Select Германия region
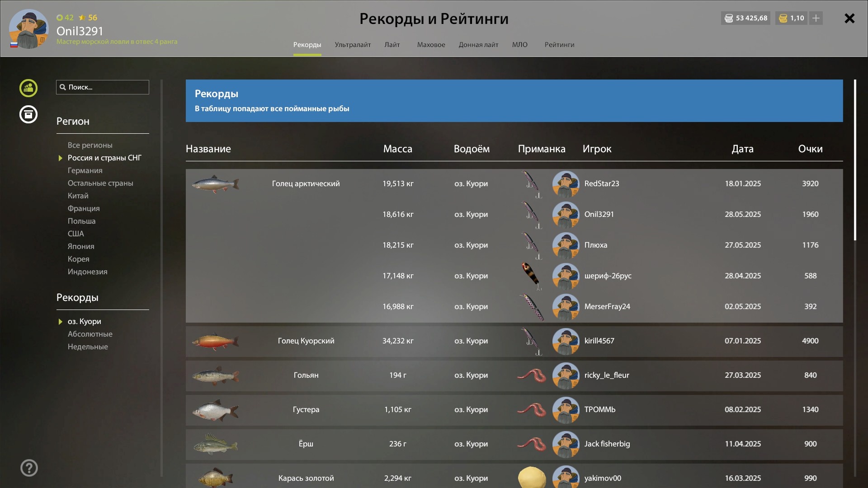 85,170
